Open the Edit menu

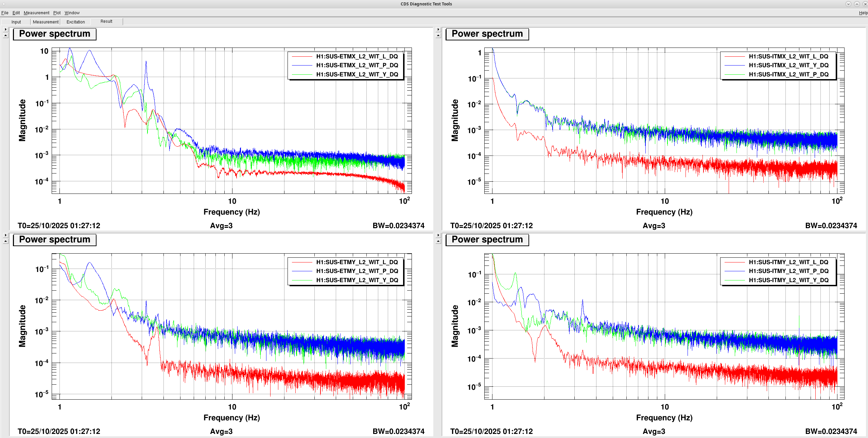pyautogui.click(x=16, y=13)
